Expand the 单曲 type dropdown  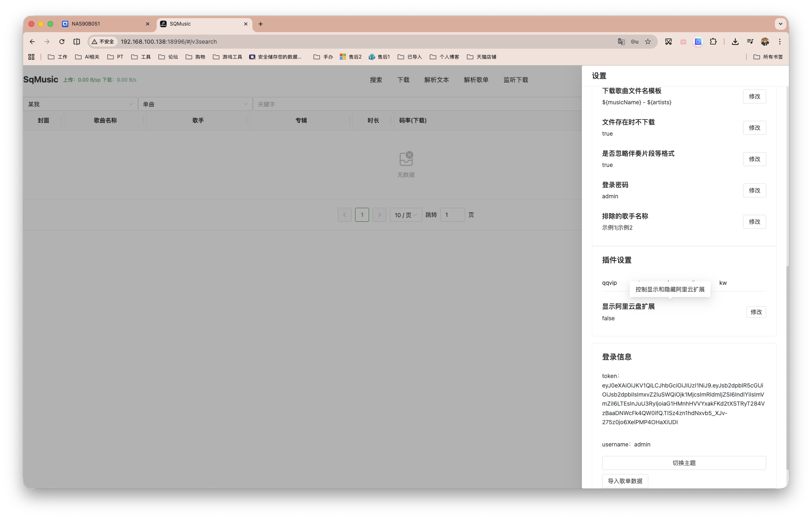pos(195,104)
